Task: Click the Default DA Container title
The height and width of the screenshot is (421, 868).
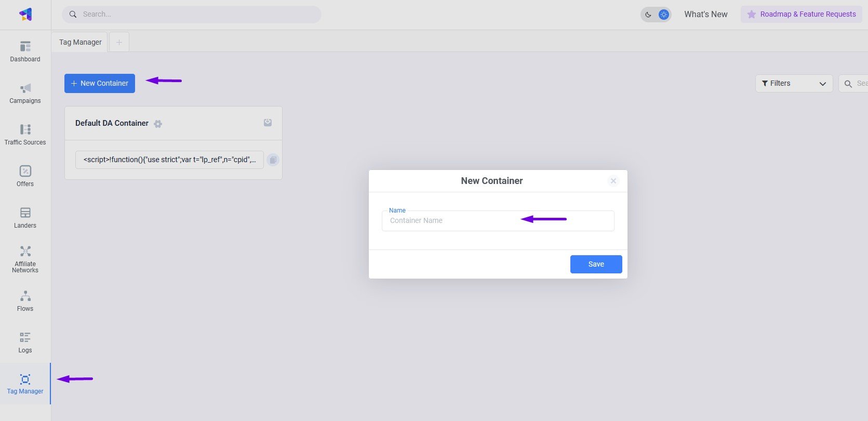Action: coord(112,123)
